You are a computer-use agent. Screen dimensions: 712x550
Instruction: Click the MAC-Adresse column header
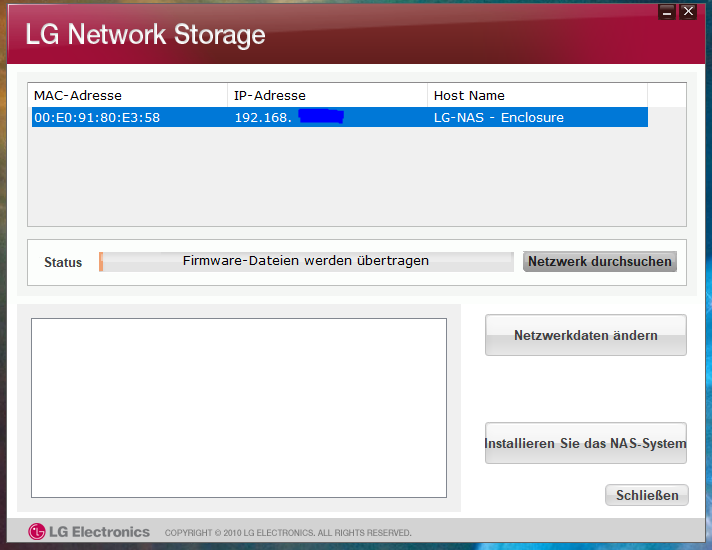[128, 95]
